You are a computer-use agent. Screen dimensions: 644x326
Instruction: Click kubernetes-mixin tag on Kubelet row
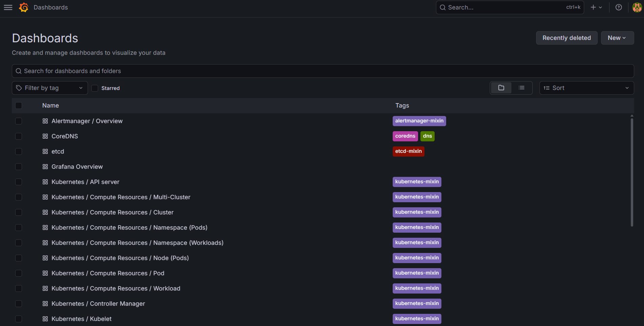(x=417, y=319)
